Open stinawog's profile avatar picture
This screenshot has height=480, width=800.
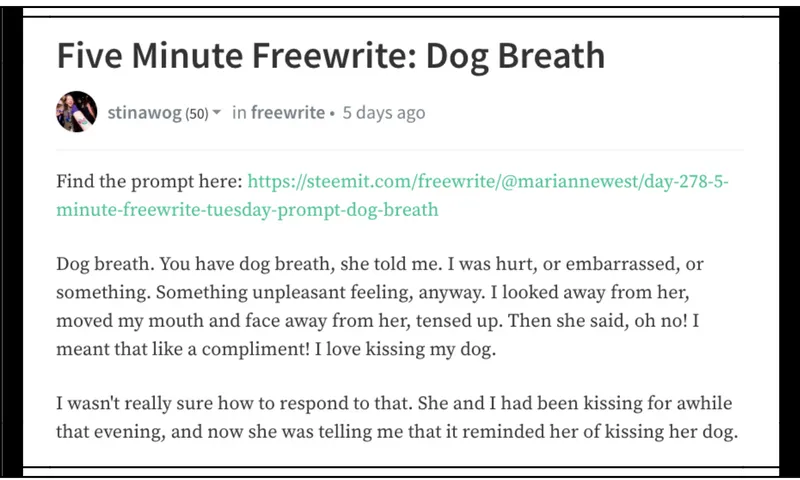(76, 112)
